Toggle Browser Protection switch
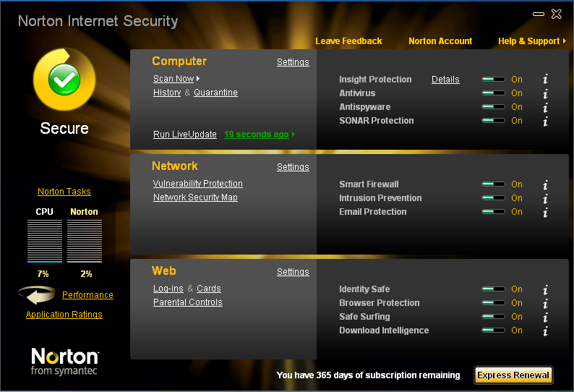 coord(493,303)
